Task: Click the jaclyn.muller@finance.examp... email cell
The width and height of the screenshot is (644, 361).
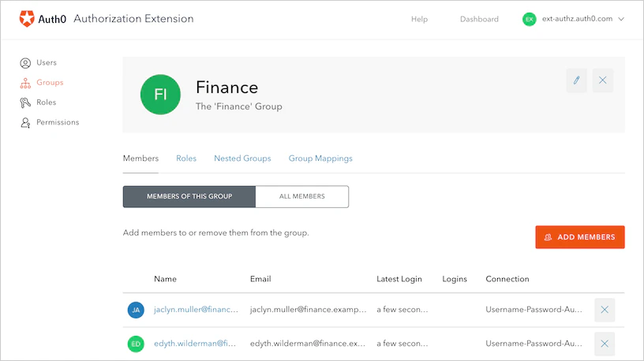Action: click(309, 310)
